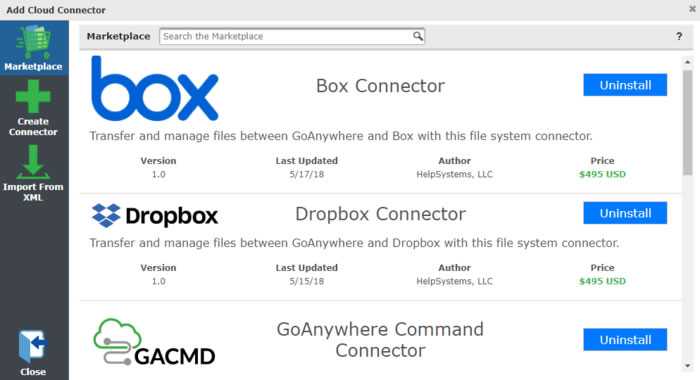
Task: Click the scrollbar down arrow
Action: (x=688, y=366)
